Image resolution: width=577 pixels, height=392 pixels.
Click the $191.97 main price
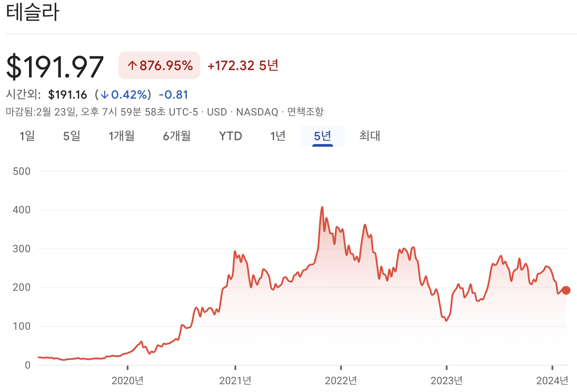(55, 66)
